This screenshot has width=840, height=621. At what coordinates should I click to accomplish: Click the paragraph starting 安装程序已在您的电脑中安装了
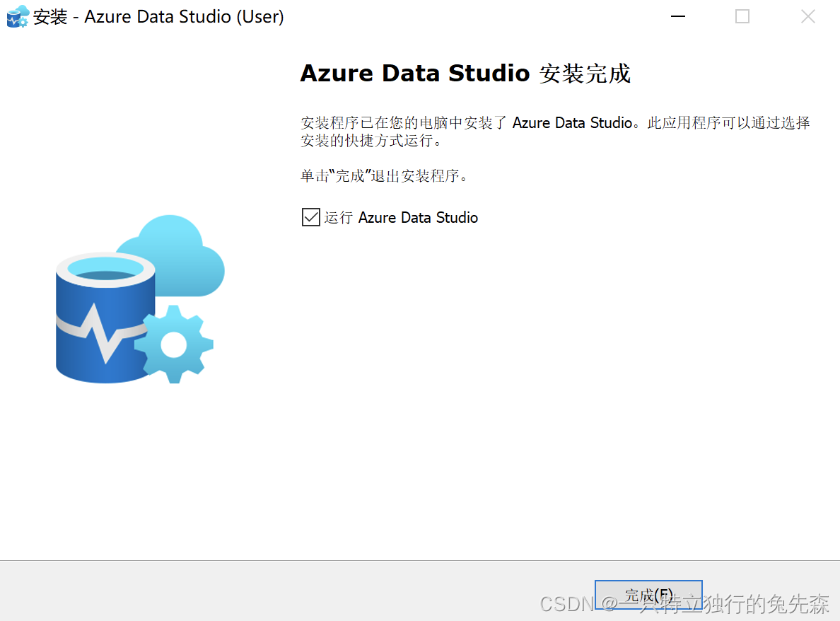(x=555, y=132)
